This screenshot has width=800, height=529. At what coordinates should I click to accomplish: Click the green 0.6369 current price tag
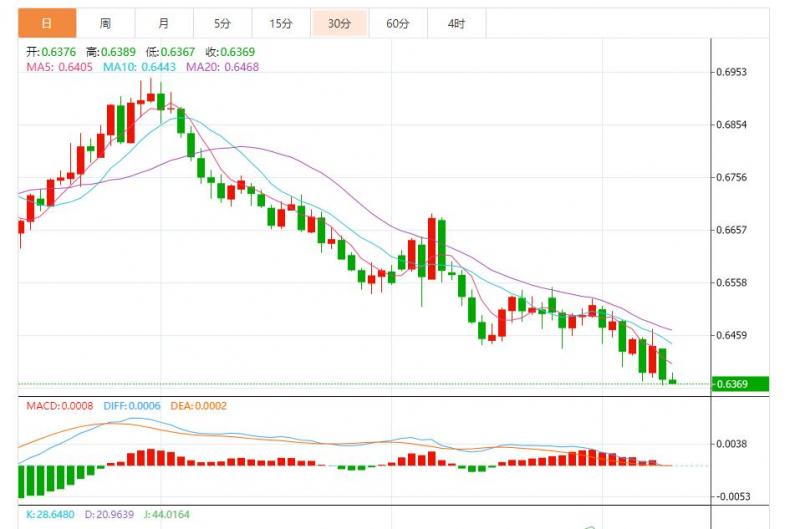(740, 384)
